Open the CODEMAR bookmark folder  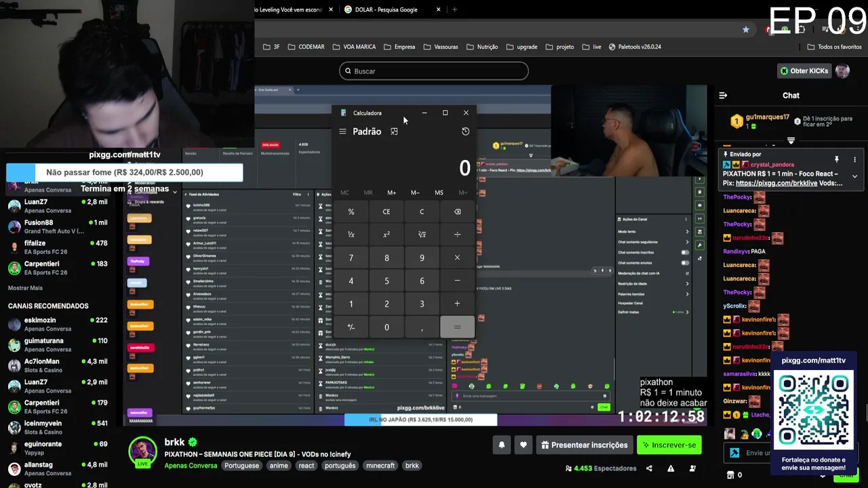click(x=306, y=47)
